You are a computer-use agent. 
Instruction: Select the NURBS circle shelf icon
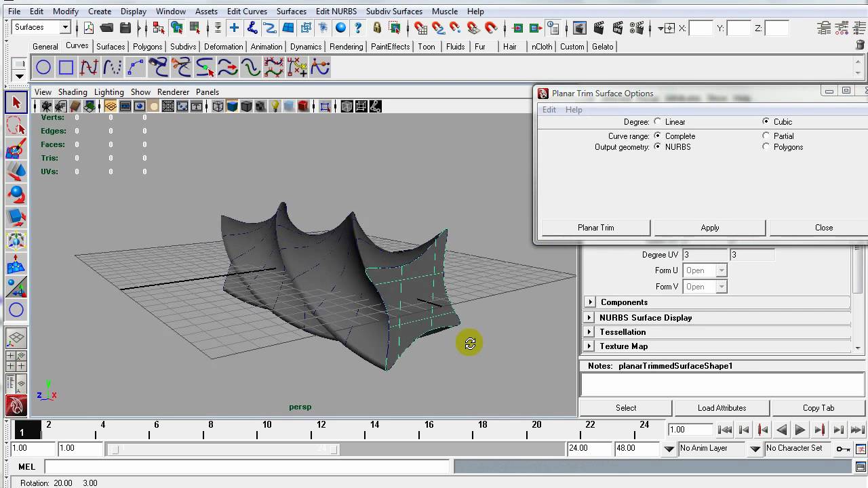43,67
